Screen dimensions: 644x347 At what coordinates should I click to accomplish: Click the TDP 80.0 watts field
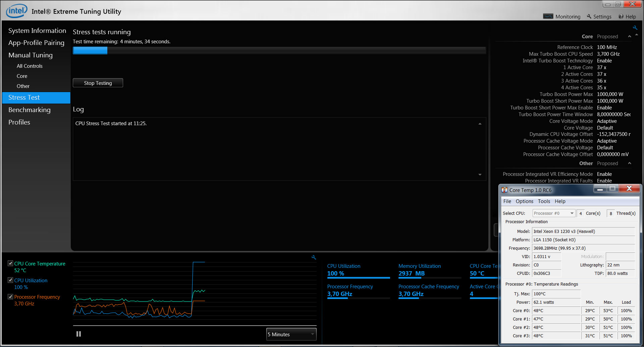[620, 274]
